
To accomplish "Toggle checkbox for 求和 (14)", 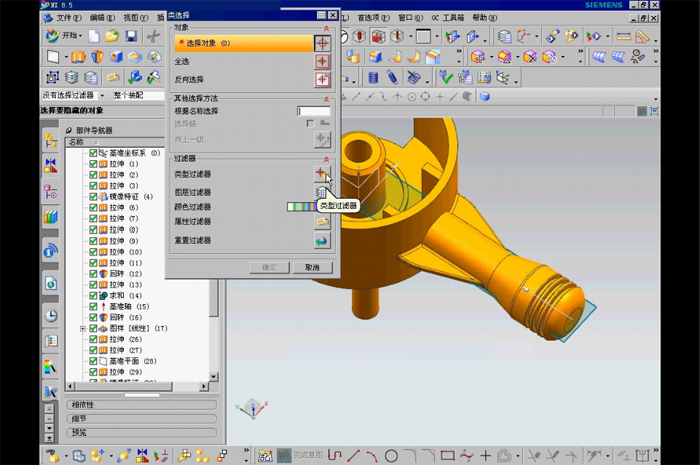I will pyautogui.click(x=94, y=296).
